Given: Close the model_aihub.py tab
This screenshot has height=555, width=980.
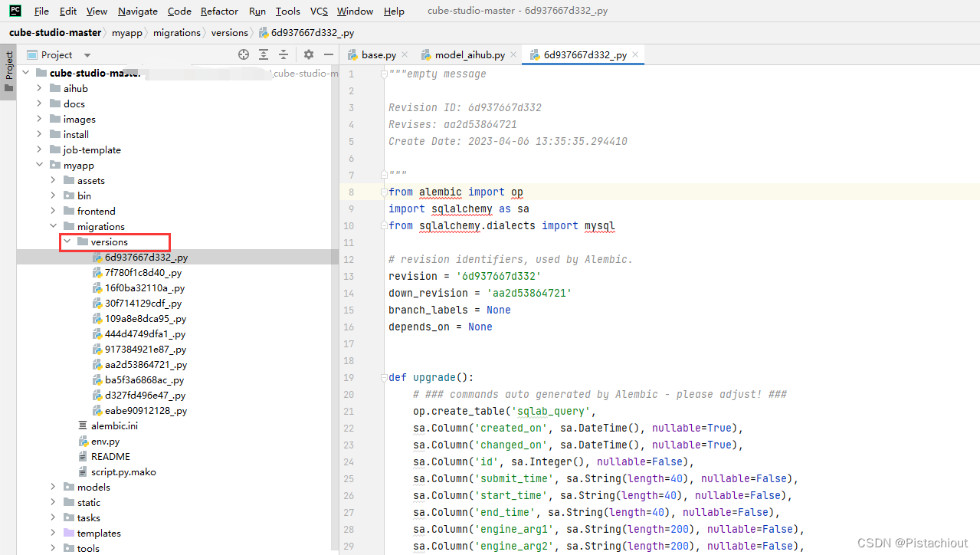Looking at the screenshot, I should click(x=513, y=55).
